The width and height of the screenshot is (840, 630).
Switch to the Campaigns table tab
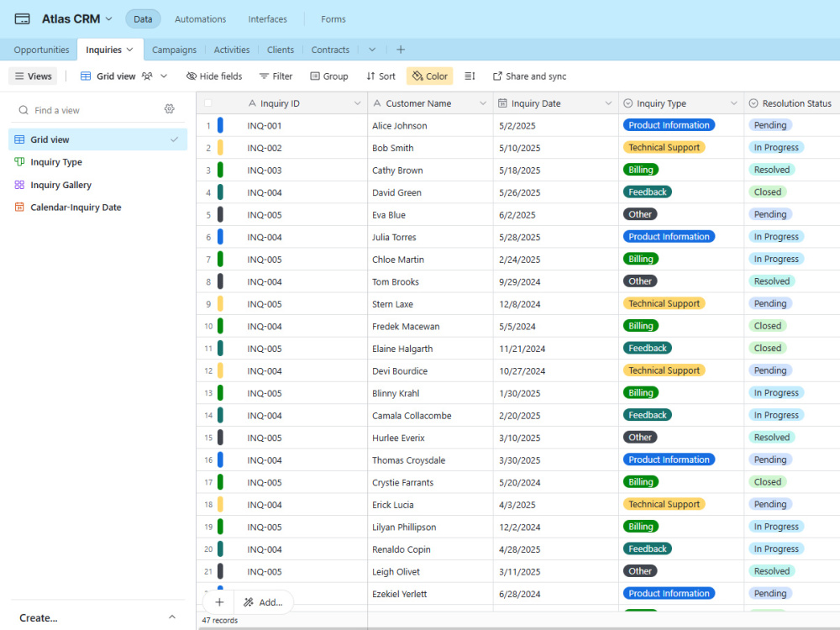pyautogui.click(x=174, y=50)
